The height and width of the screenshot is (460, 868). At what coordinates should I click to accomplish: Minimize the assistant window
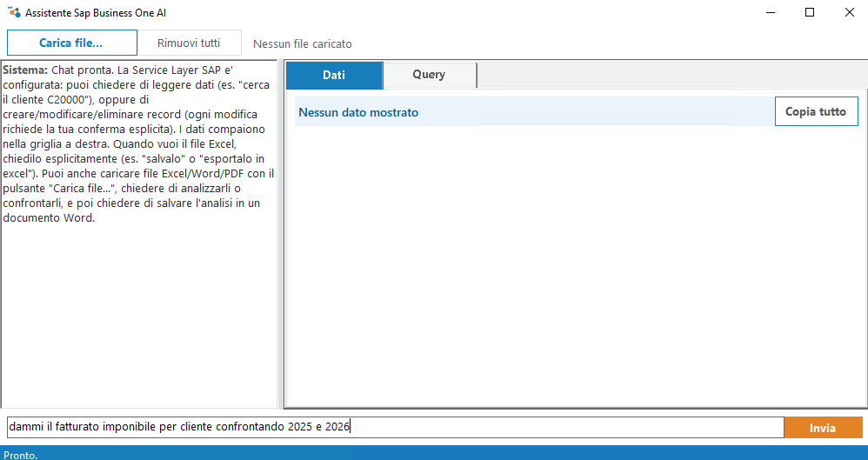(x=770, y=12)
